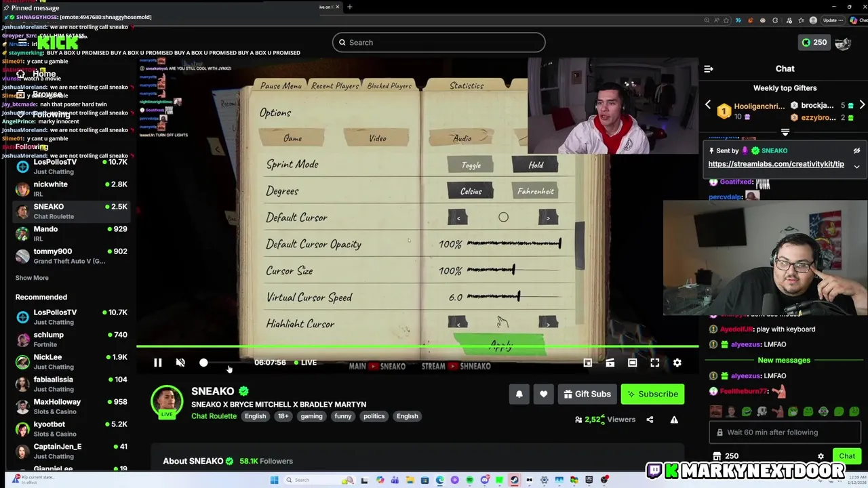Set Sprint Mode to Toggle

pos(471,165)
